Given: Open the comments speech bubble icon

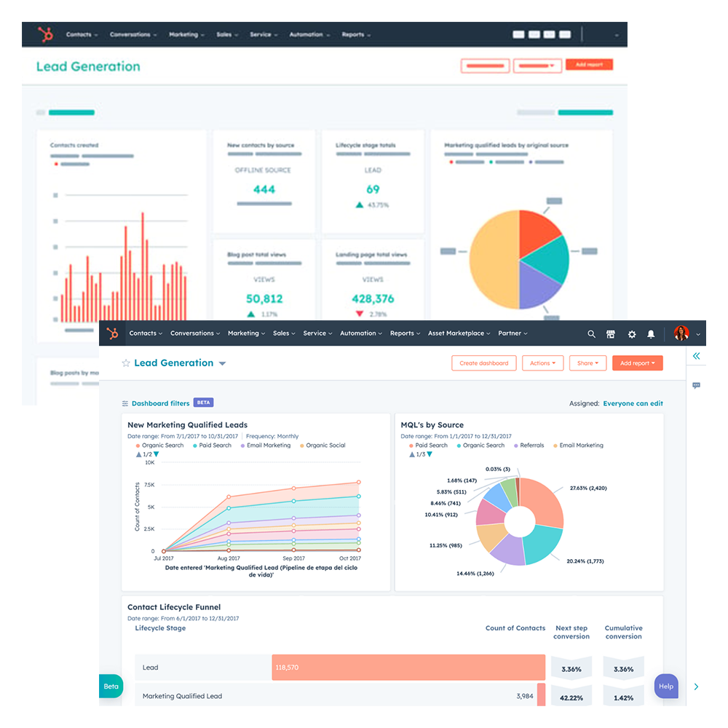Looking at the screenshot, I should [x=696, y=385].
